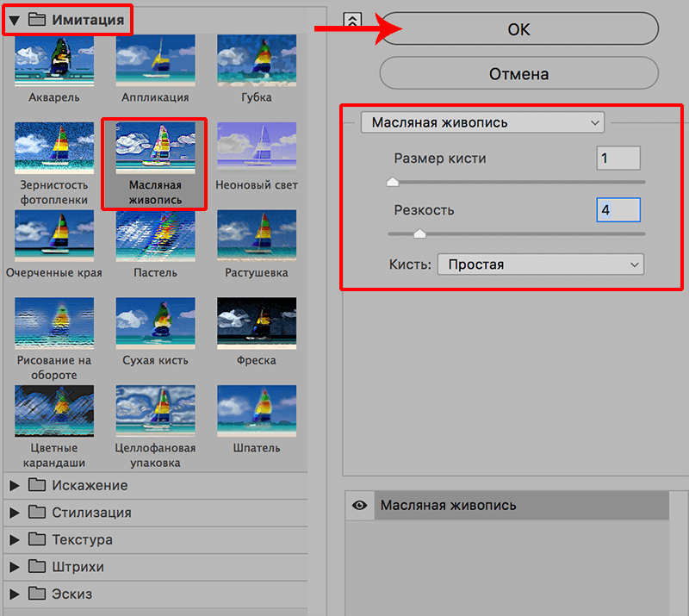Open the Масляная живопись filter dropdown
The width and height of the screenshot is (689, 616).
coord(483,123)
